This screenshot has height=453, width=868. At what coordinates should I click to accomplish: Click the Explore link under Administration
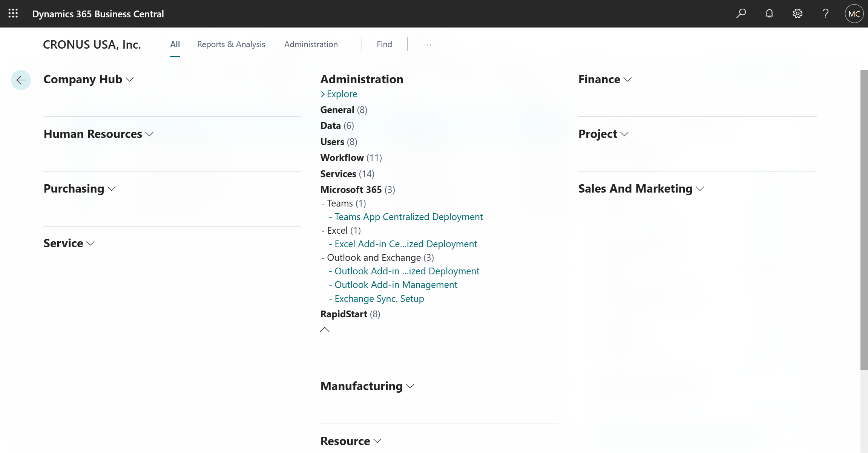[342, 94]
